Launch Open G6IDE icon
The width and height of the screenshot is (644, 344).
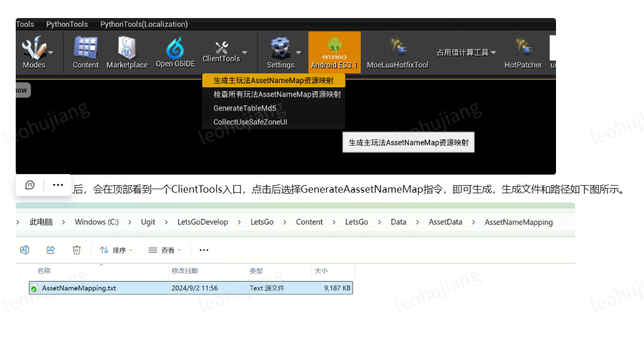[175, 52]
